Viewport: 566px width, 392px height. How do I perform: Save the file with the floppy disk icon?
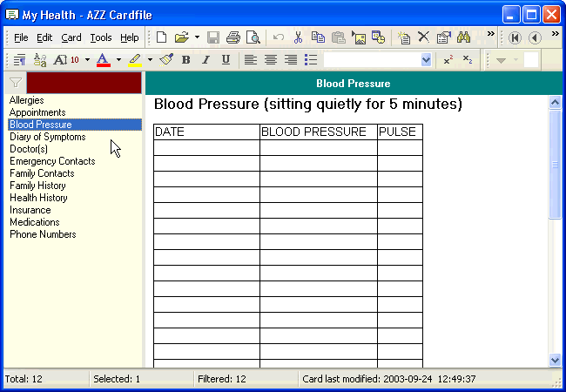click(213, 37)
